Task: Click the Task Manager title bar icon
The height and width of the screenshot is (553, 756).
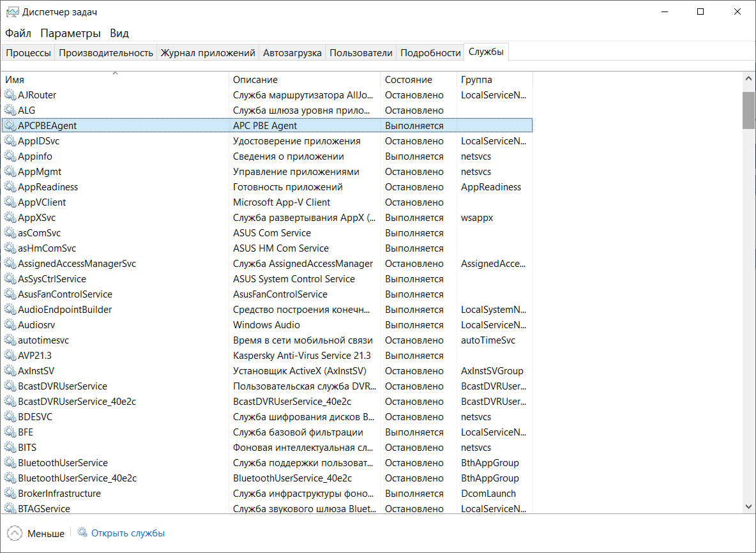Action: click(x=12, y=12)
